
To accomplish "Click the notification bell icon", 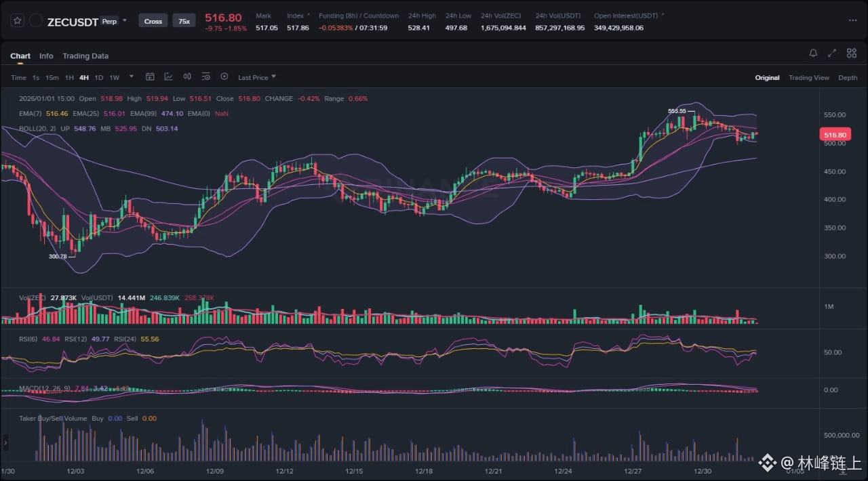I will 813,54.
